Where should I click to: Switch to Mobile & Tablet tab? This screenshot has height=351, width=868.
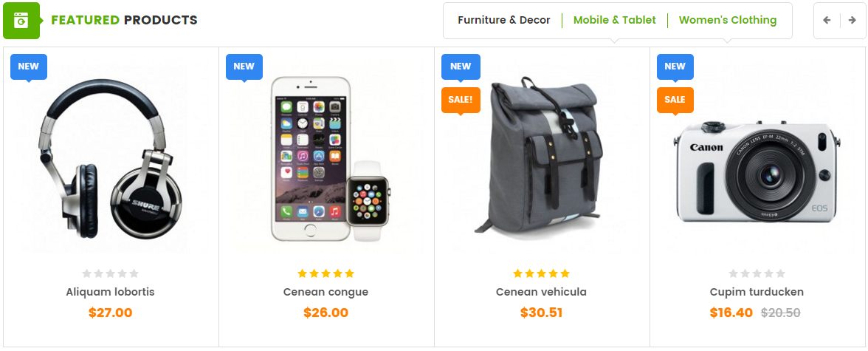614,21
